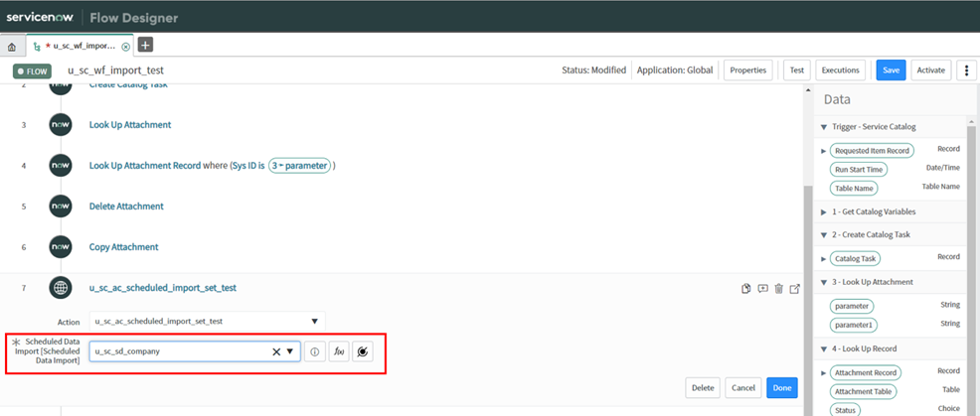Click the Application: Global text
This screenshot has height=416, width=980.
[x=675, y=69]
